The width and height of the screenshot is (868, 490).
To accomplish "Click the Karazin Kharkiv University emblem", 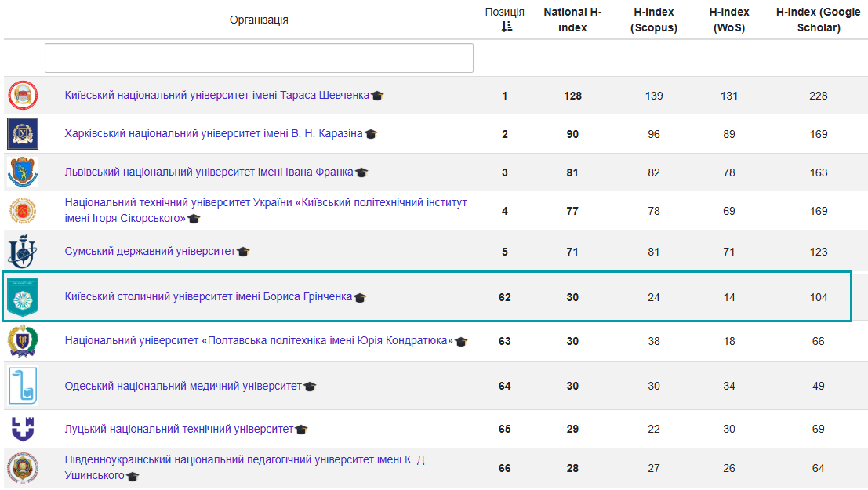I will pos(22,134).
